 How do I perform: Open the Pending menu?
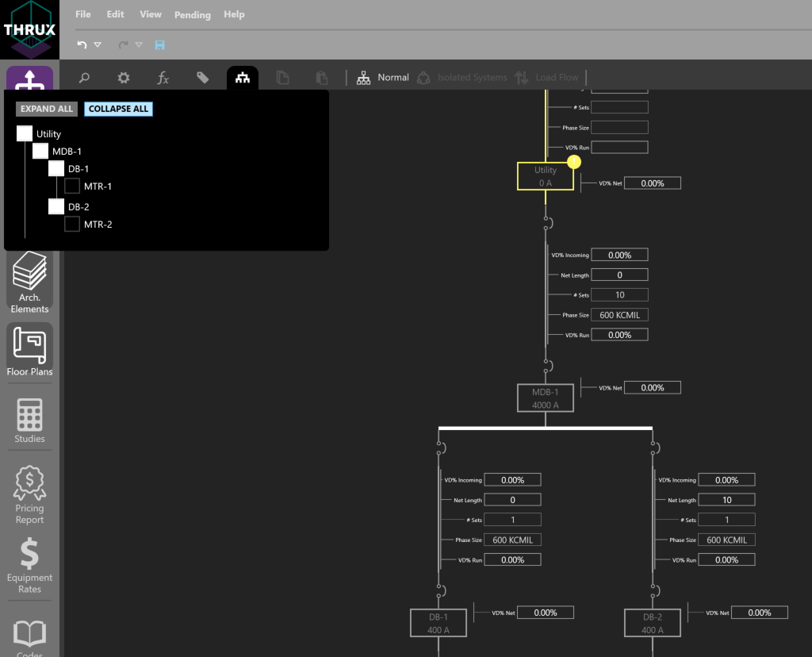192,14
